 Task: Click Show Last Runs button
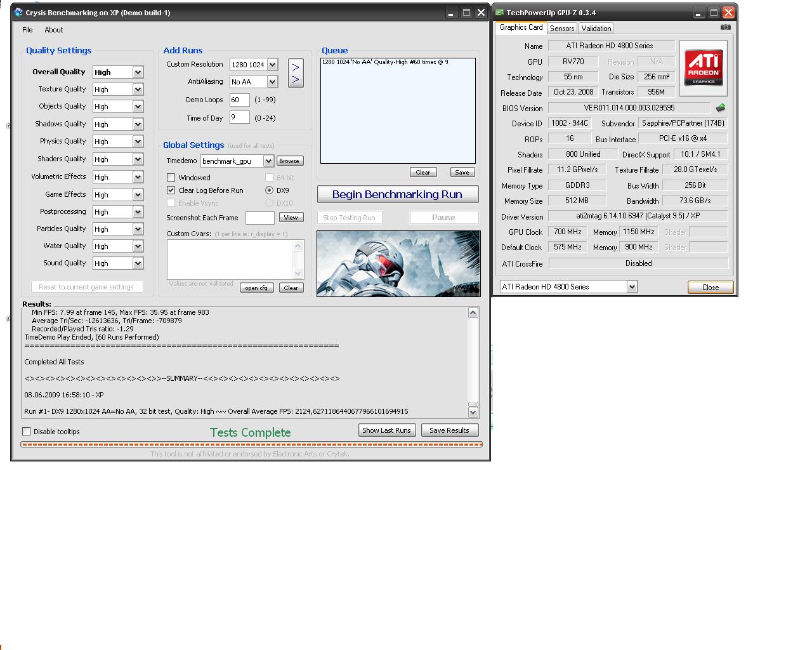coord(386,430)
